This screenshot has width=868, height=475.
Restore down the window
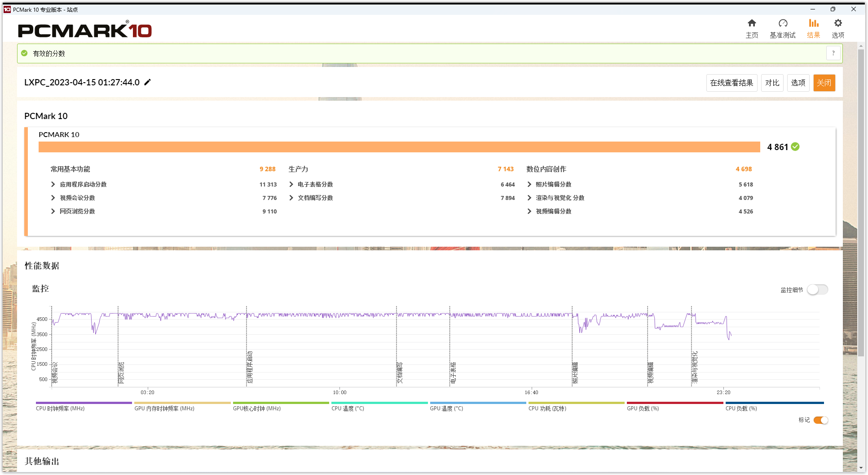pos(833,9)
